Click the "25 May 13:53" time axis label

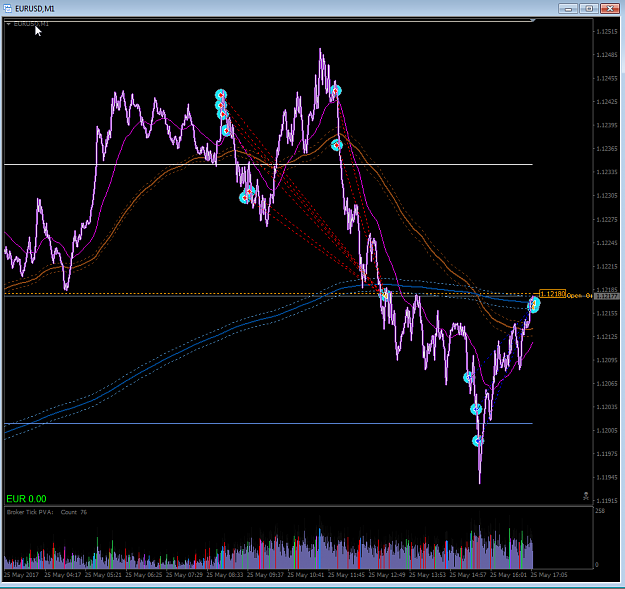pyautogui.click(x=428, y=575)
